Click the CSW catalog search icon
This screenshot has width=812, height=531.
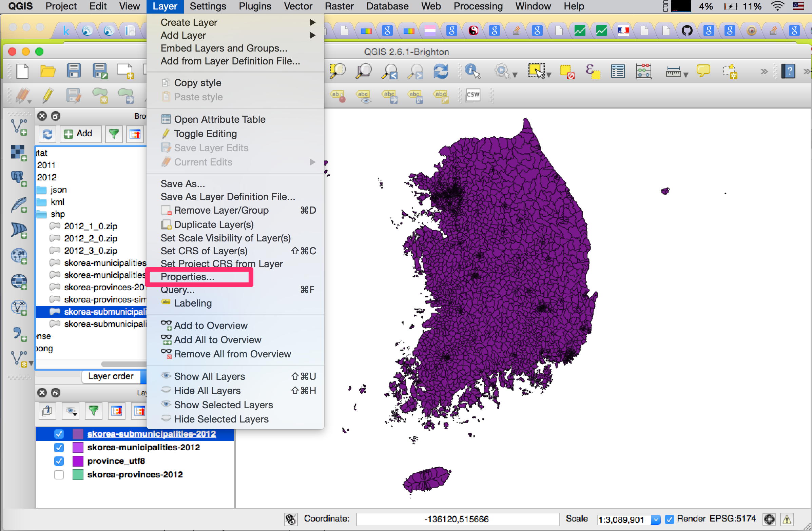coord(473,95)
